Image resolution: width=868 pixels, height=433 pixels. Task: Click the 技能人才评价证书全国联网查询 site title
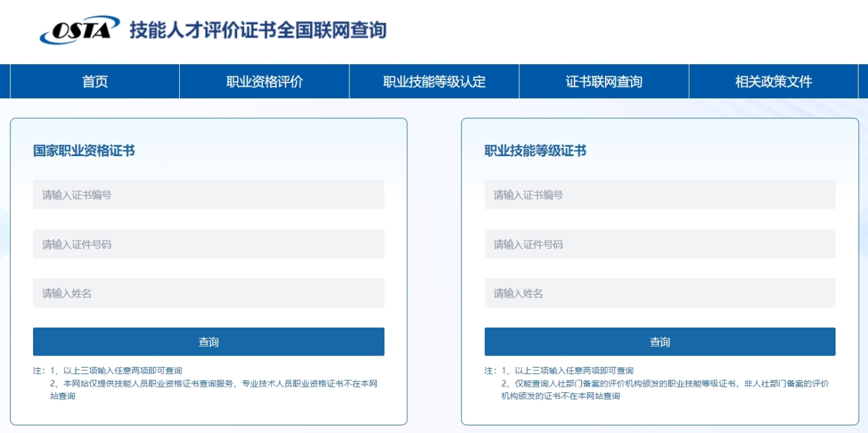point(258,30)
